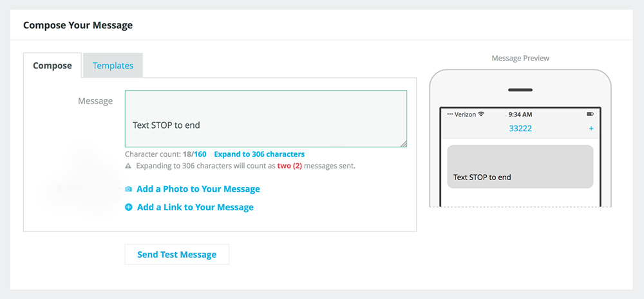644x299 pixels.
Task: Open the Add a Link to Your Message link
Action: [x=195, y=207]
